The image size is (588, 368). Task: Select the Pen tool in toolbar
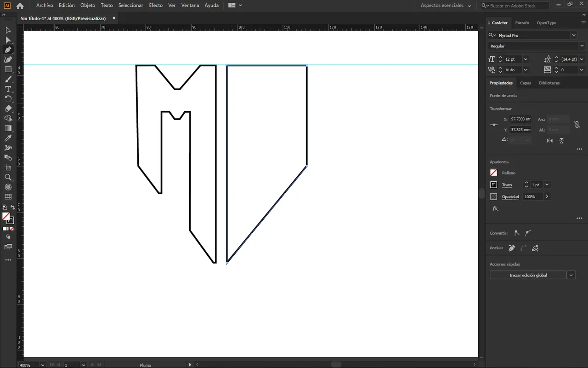pyautogui.click(x=8, y=50)
